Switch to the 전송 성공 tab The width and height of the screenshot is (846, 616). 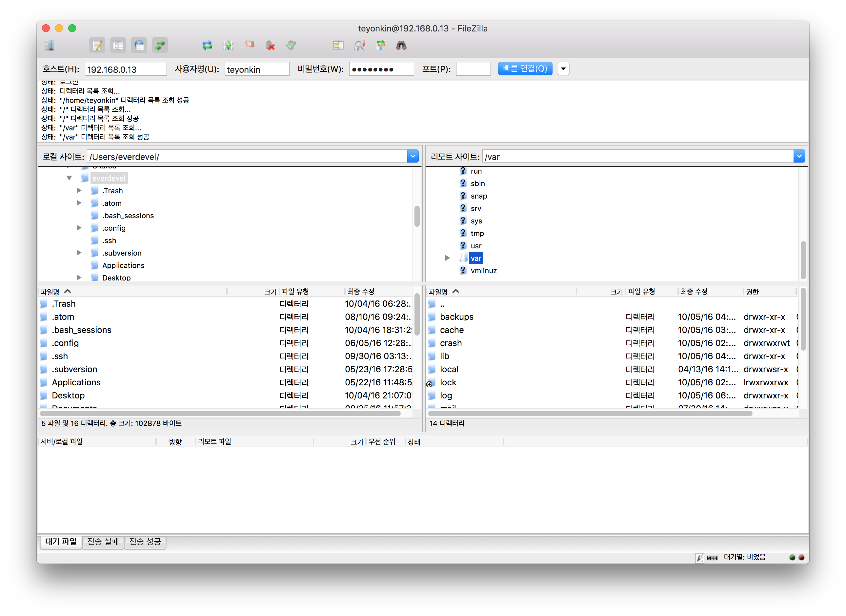point(145,542)
